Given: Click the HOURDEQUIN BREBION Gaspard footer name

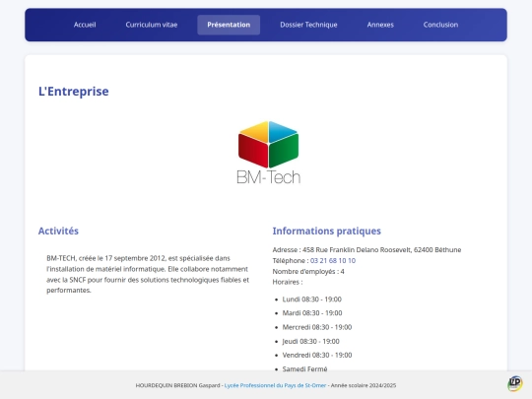Looking at the screenshot, I should [177, 385].
